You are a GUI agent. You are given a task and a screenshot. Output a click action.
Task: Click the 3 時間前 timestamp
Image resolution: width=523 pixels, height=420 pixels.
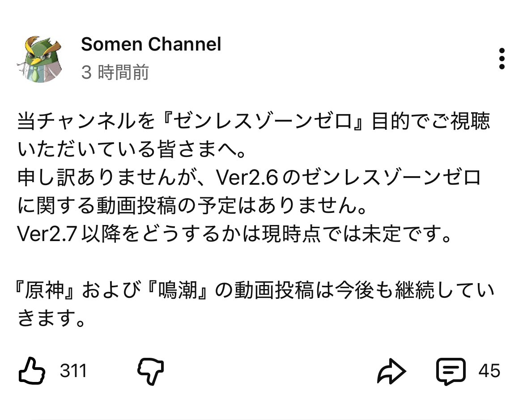115,72
